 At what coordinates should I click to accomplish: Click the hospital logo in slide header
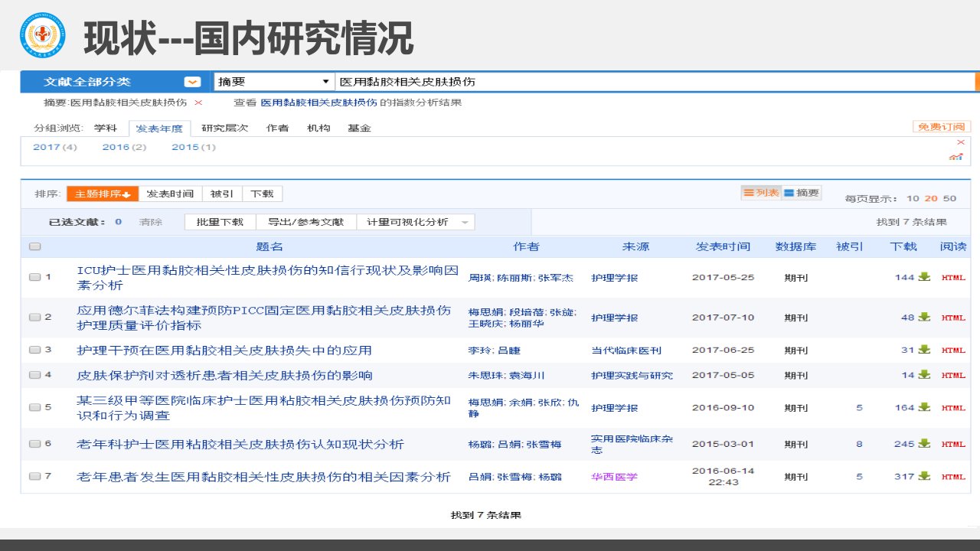(x=43, y=36)
